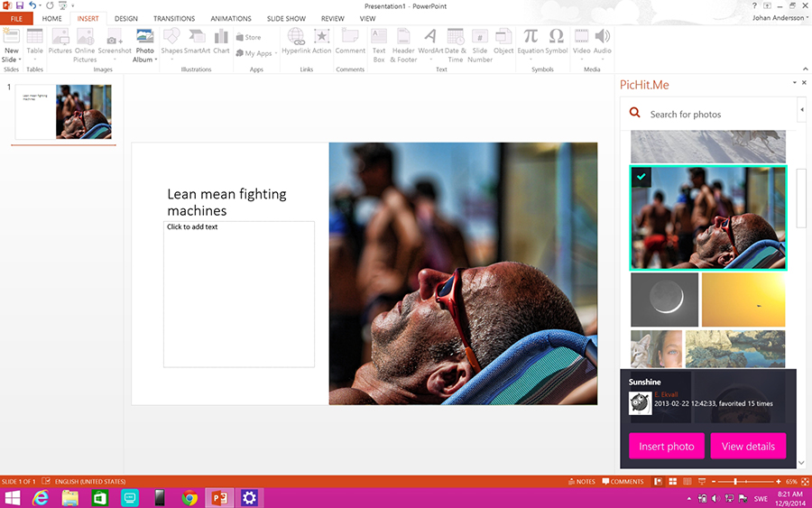
Task: Switch to Slide Sorter view
Action: coord(673,482)
